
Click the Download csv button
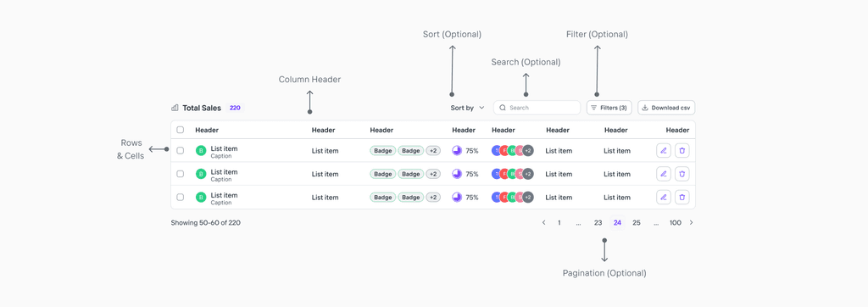pyautogui.click(x=666, y=108)
